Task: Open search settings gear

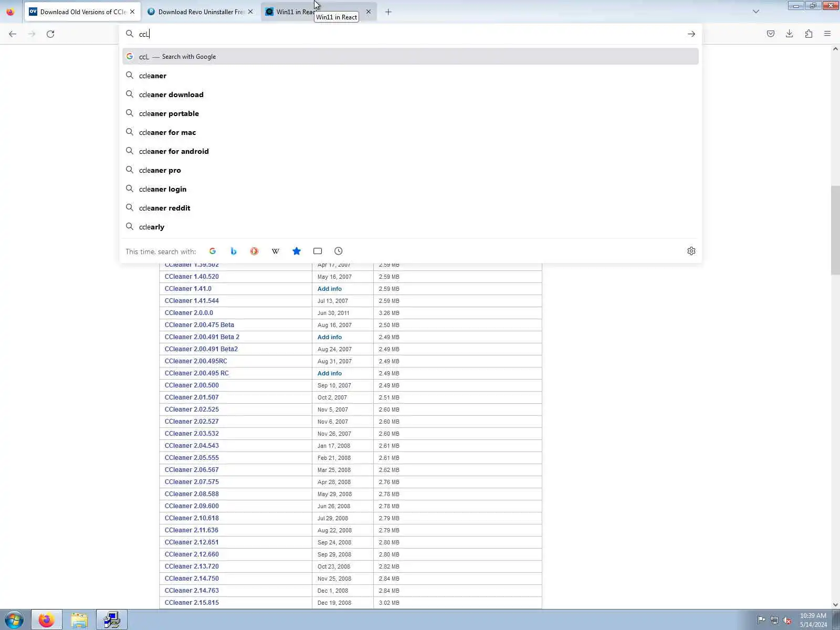Action: point(691,251)
